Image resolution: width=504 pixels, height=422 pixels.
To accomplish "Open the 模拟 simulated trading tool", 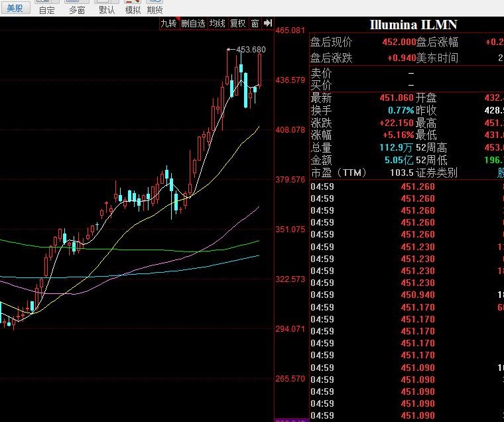I will coord(133,8).
